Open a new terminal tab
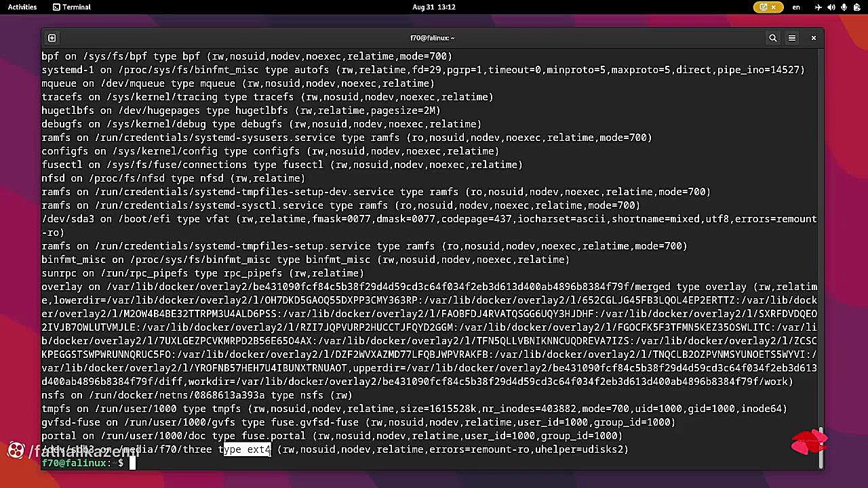Viewport: 868px width, 488px height. point(52,38)
